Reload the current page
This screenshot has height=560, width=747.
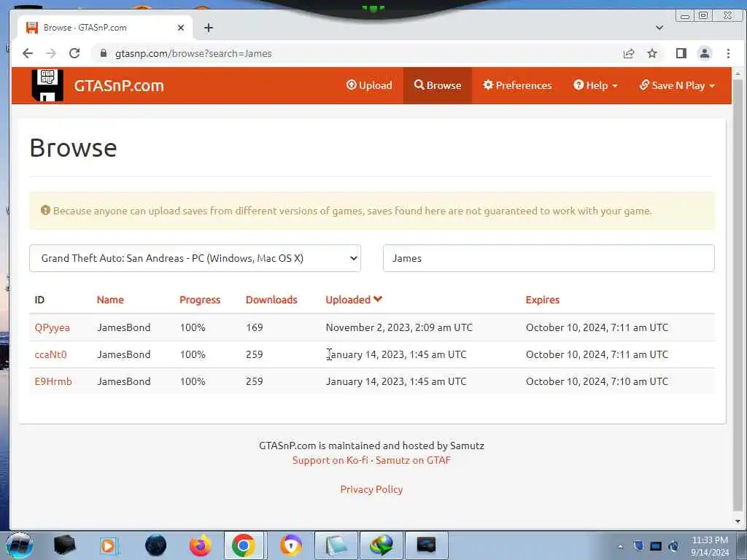click(x=74, y=53)
